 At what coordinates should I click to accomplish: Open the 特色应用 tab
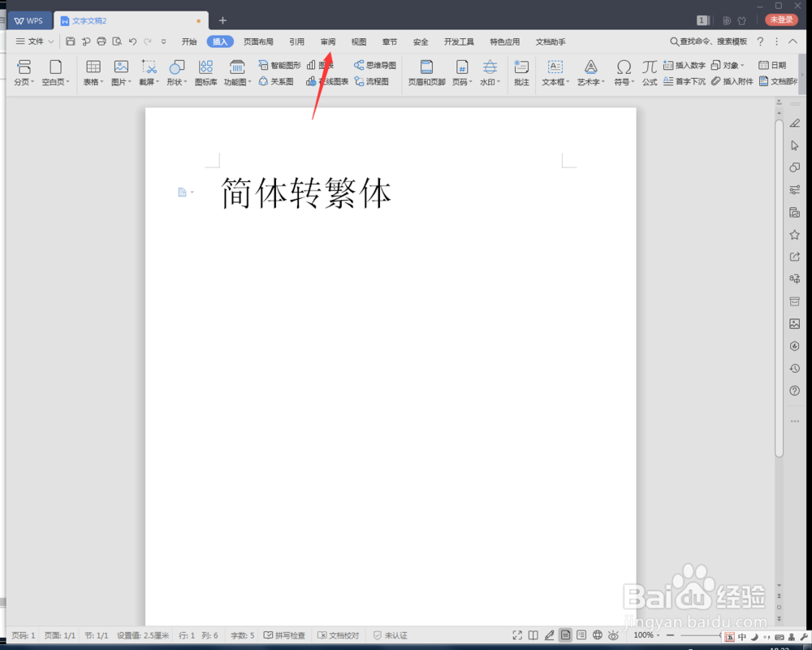(x=505, y=42)
